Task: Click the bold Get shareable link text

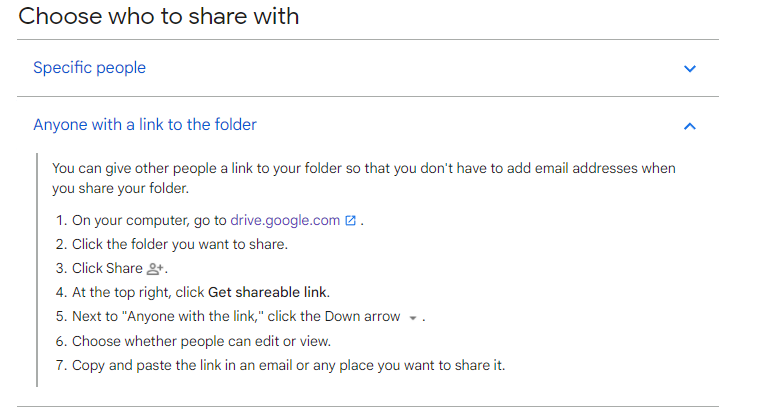Action: (267, 293)
